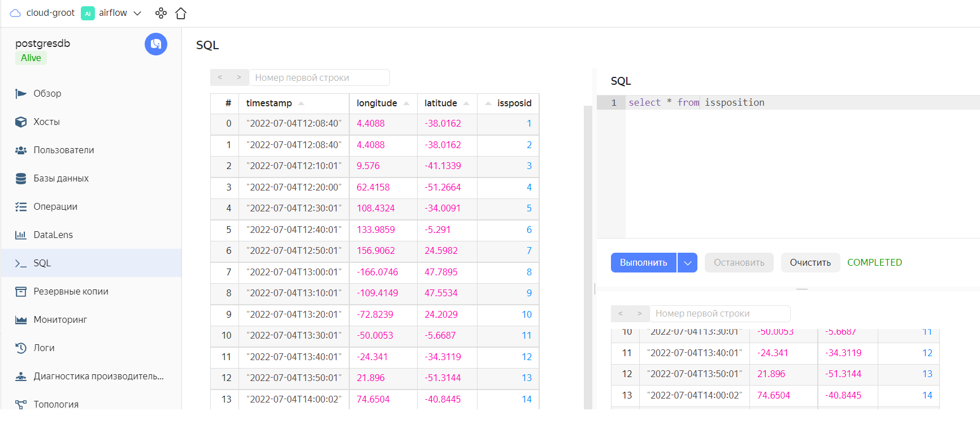Screen dimensions: 980x424
Task: Click the Логи history icon
Action: coord(21,348)
